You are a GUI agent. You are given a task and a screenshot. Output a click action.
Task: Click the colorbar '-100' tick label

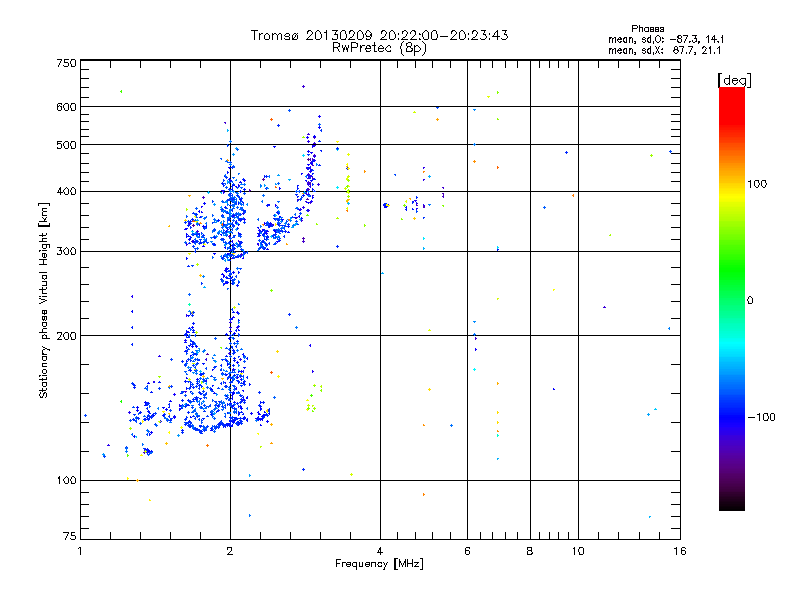pos(761,417)
